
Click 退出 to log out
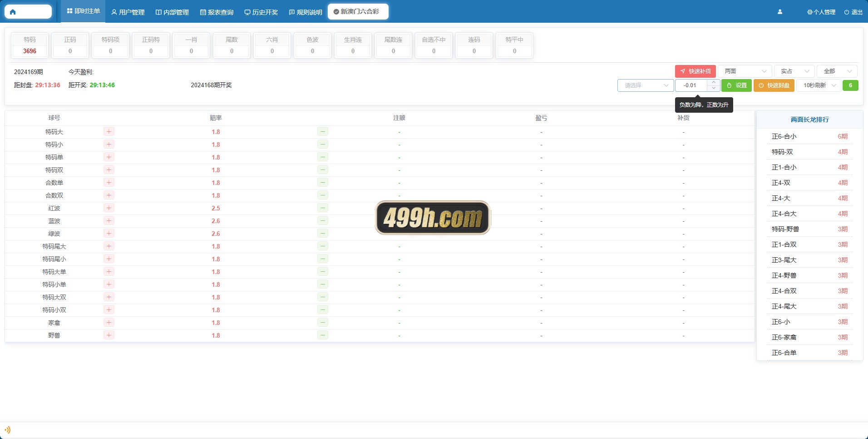pos(853,12)
